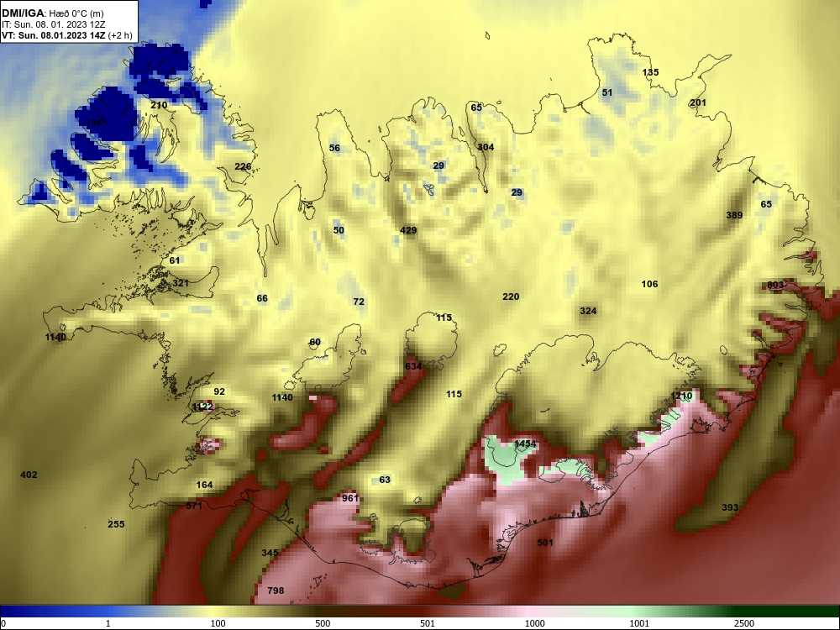Click the 'VT: Sun. 08.01.2023 14Z (+2 h)' line
The height and width of the screenshot is (630, 840).
[67, 36]
